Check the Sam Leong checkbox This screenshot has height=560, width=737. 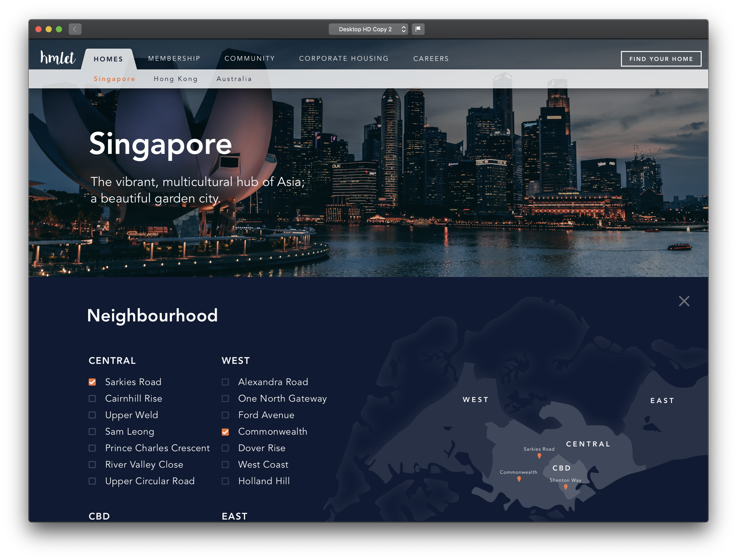click(92, 431)
